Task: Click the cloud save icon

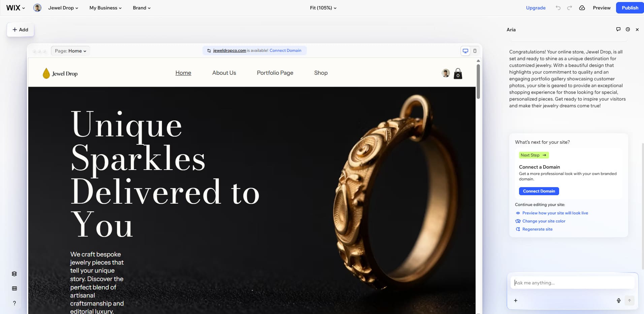Action: [x=582, y=8]
